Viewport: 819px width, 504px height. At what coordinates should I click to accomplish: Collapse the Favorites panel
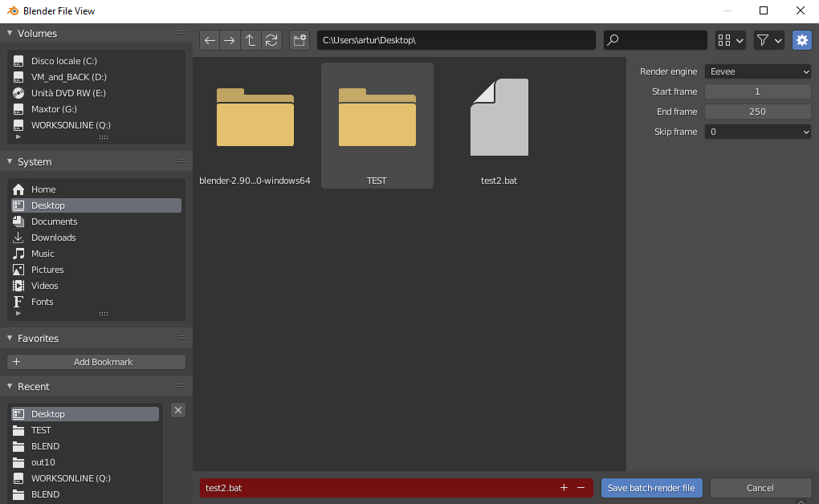coord(10,338)
